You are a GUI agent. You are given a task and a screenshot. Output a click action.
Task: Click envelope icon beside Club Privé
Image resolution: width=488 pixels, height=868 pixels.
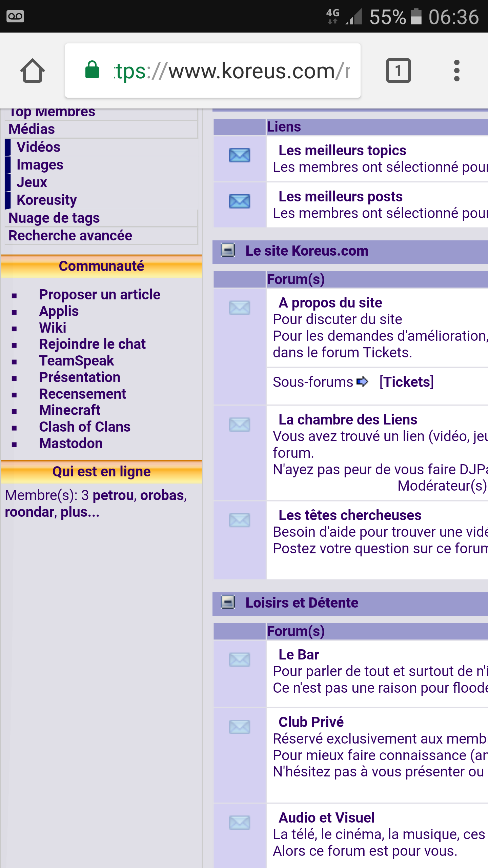pos(240,727)
